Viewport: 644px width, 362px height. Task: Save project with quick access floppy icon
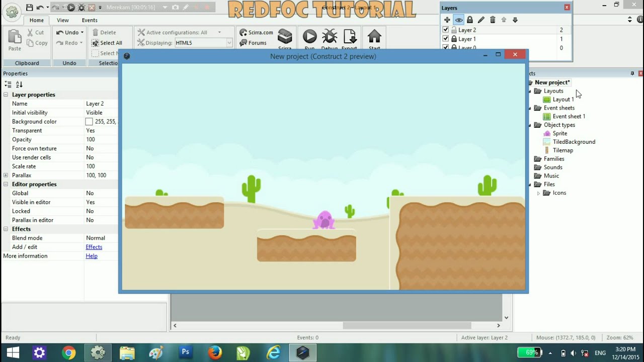click(x=30, y=8)
